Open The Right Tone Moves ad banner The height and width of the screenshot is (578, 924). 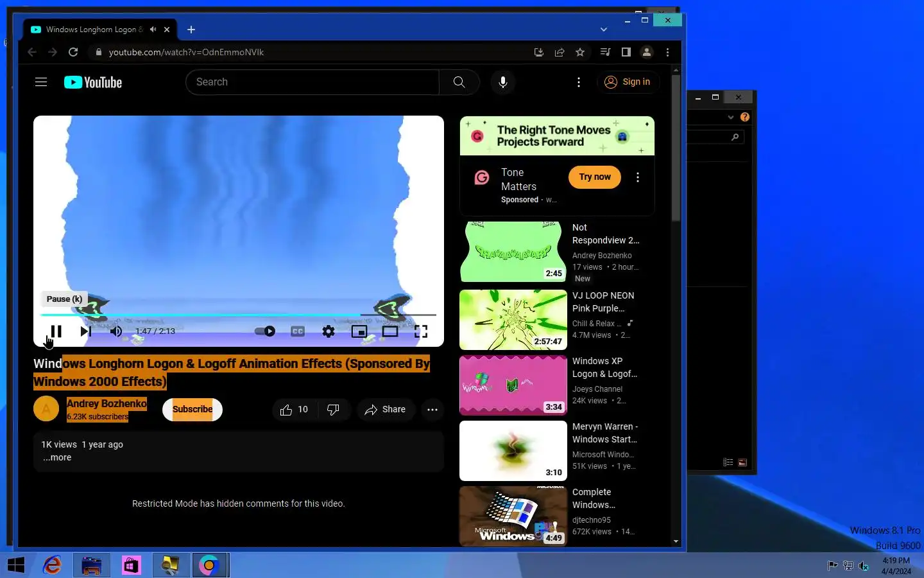click(557, 136)
